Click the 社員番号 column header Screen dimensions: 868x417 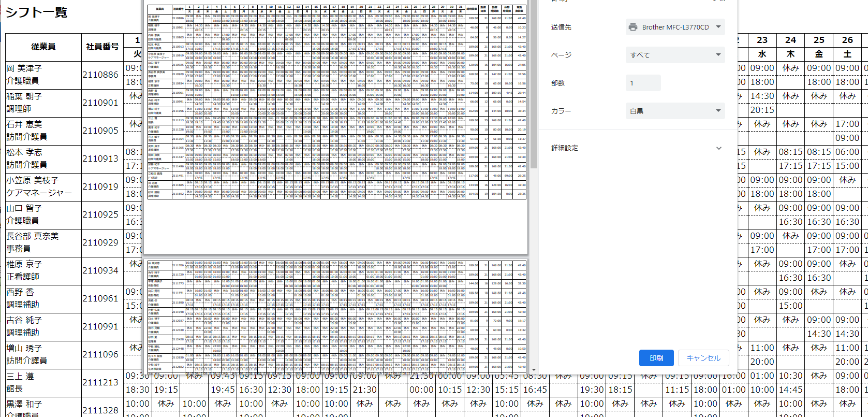tap(102, 47)
